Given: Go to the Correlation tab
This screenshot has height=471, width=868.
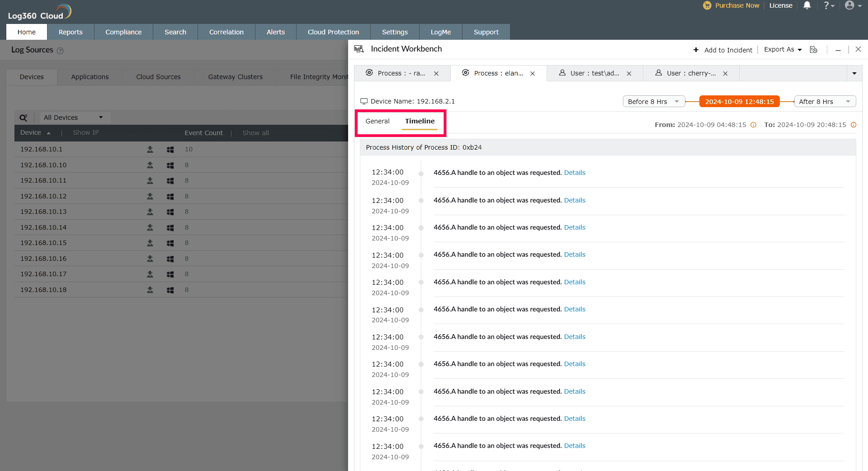Looking at the screenshot, I should (226, 32).
